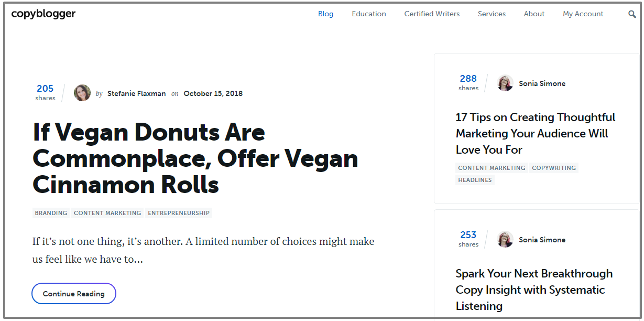The width and height of the screenshot is (644, 321).
Task: Navigate to Certified Writers
Action: [x=432, y=14]
